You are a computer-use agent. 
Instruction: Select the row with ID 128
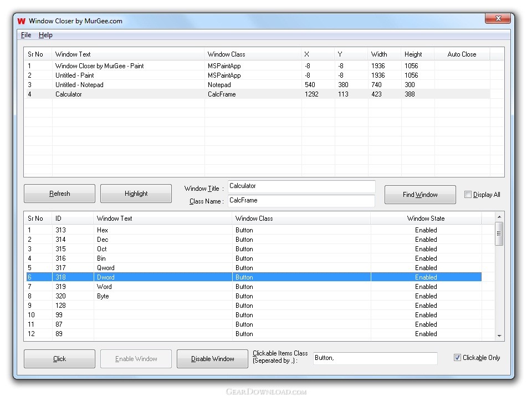254,306
